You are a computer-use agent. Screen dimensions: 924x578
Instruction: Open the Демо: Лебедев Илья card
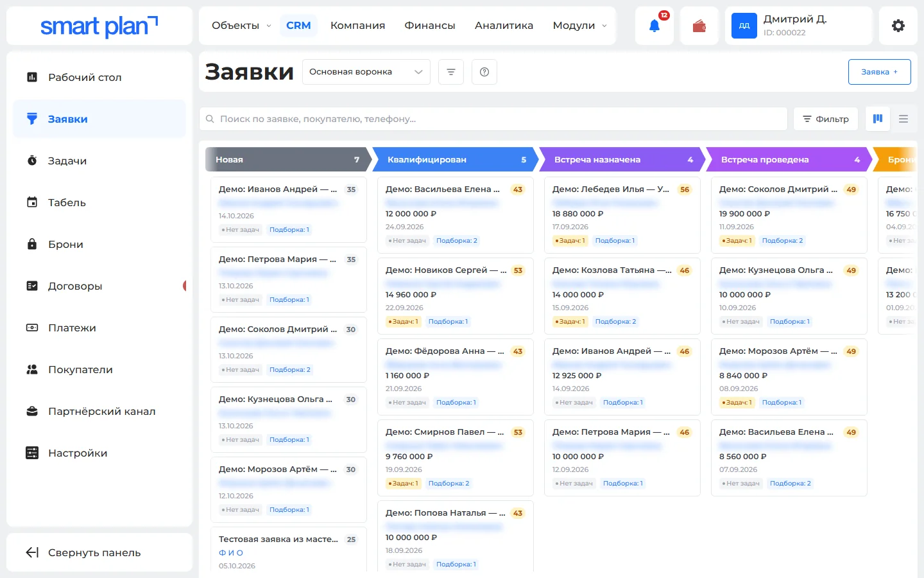tap(622, 215)
